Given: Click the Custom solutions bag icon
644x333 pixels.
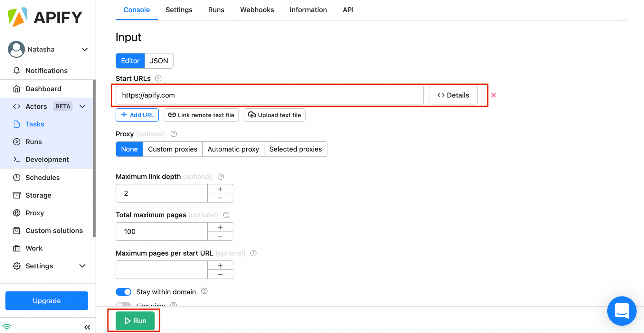Looking at the screenshot, I should [x=17, y=230].
